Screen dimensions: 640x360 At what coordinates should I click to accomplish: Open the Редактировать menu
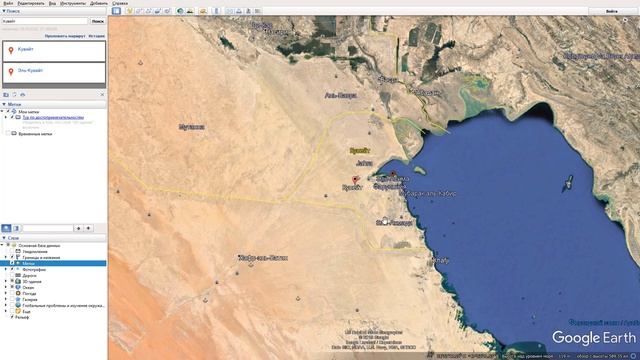[x=31, y=3]
